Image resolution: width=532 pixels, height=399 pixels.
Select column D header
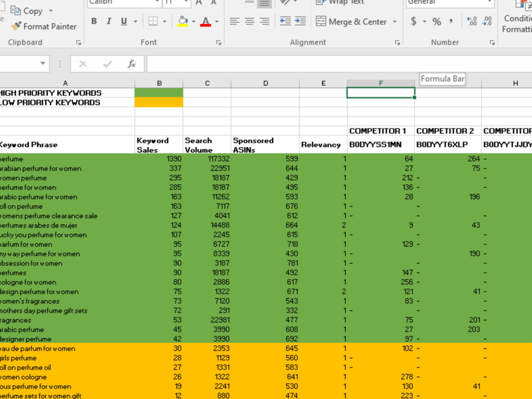coord(265,83)
